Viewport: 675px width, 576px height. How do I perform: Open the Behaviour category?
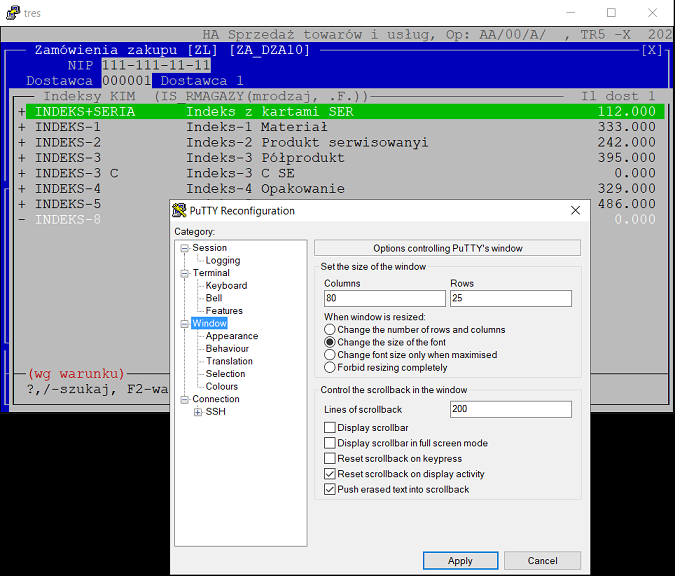tap(227, 349)
